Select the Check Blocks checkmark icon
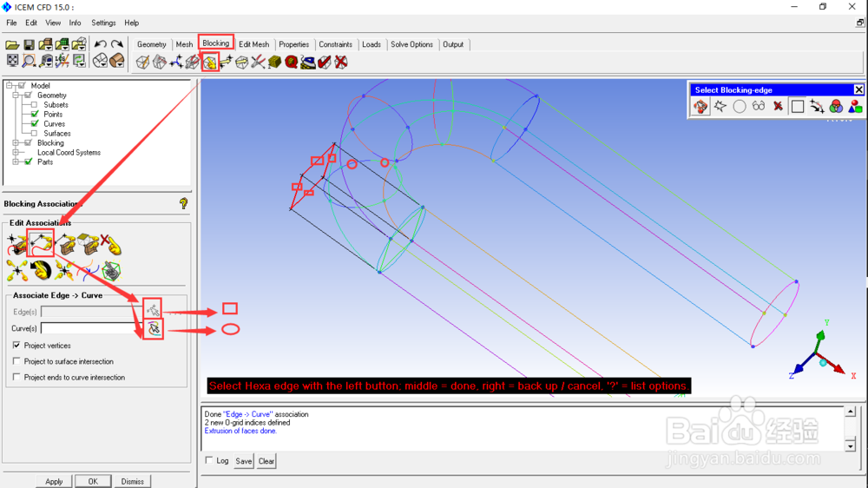 point(325,62)
